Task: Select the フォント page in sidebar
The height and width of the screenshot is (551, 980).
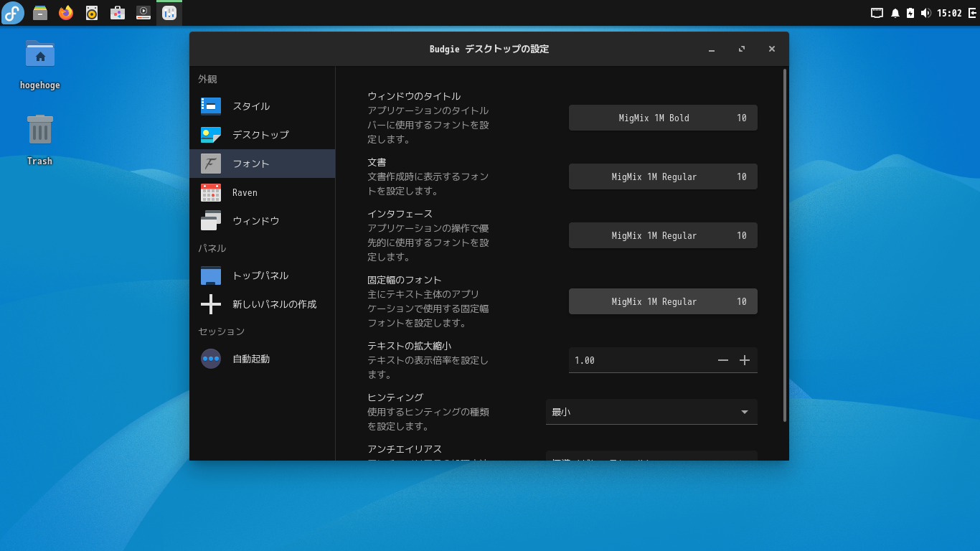Action: click(x=263, y=164)
